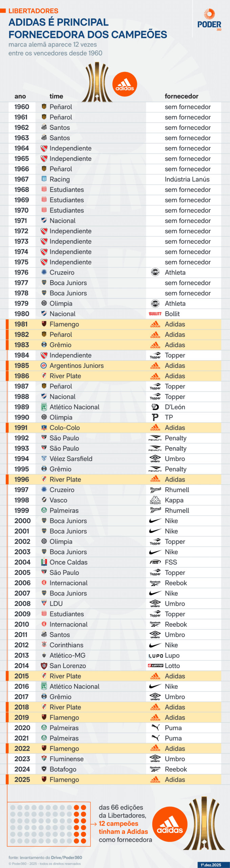Click the Fluminense crest in the 2023 row
The width and height of the screenshot is (230, 868).
click(x=44, y=759)
